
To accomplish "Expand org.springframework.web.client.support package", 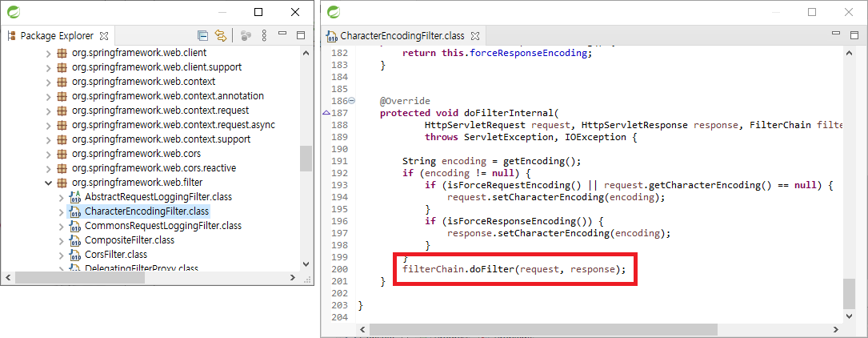I will point(48,67).
